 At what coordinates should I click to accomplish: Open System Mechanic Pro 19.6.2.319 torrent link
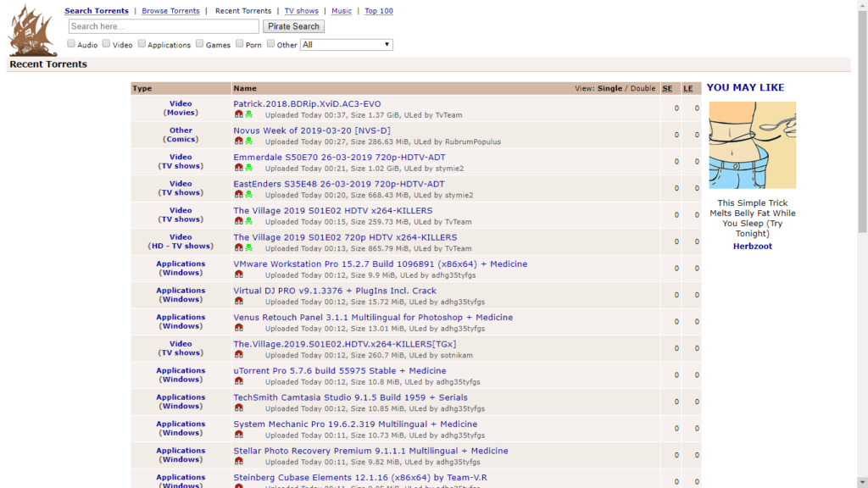(x=355, y=424)
